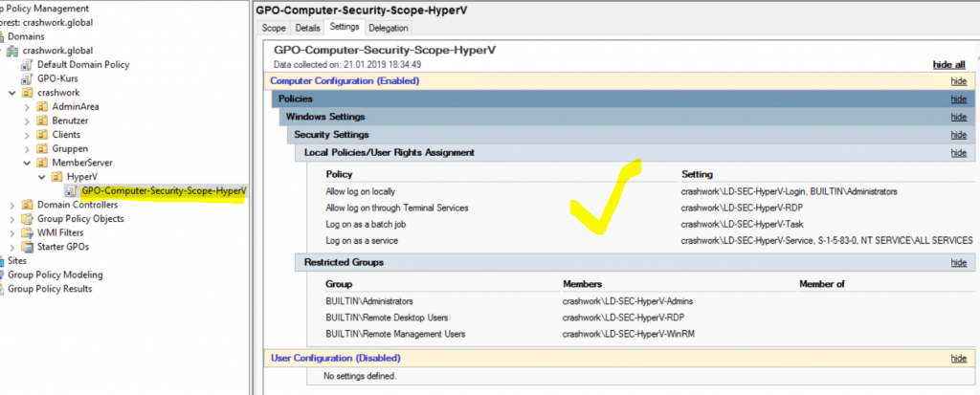Image resolution: width=980 pixels, height=395 pixels.
Task: Hide the Windows Settings section
Action: (959, 117)
